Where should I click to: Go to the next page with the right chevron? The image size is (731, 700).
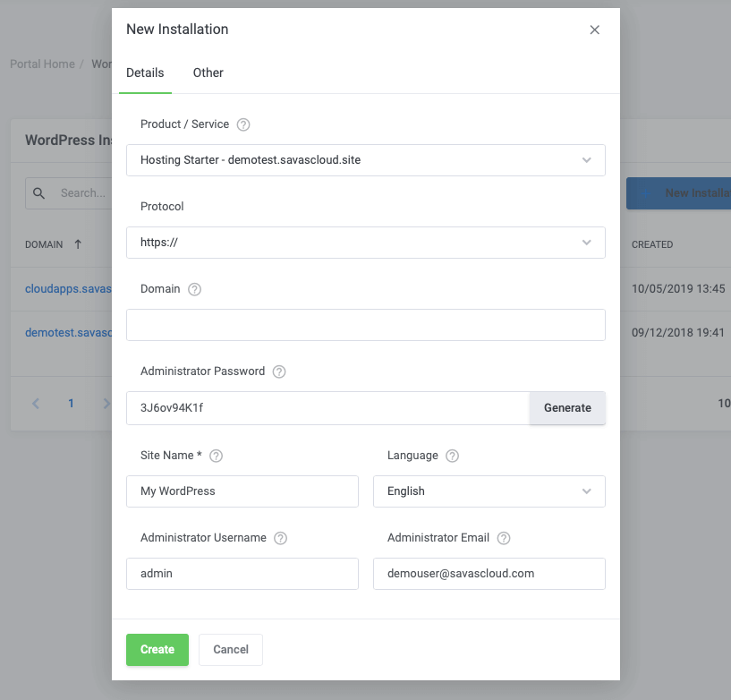click(x=106, y=404)
